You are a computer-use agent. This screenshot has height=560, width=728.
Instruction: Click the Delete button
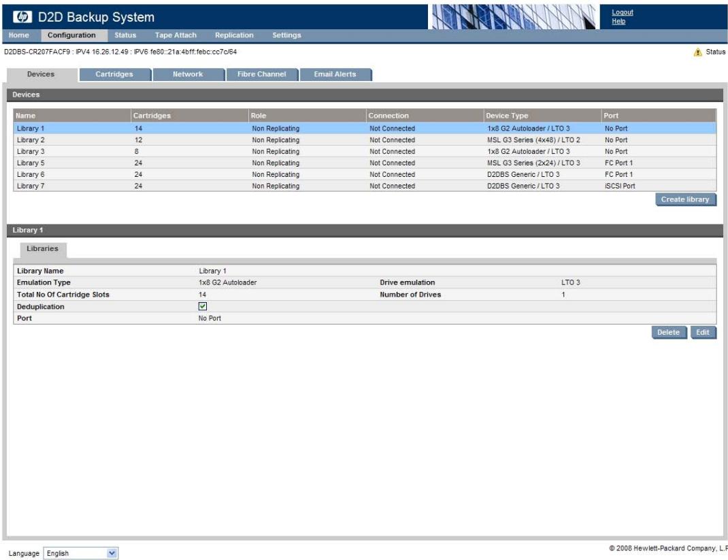tap(669, 332)
